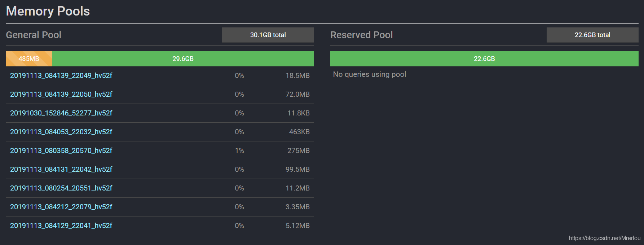
Task: Click query 20191113_084053_22032_hv52f
Action: 61,132
